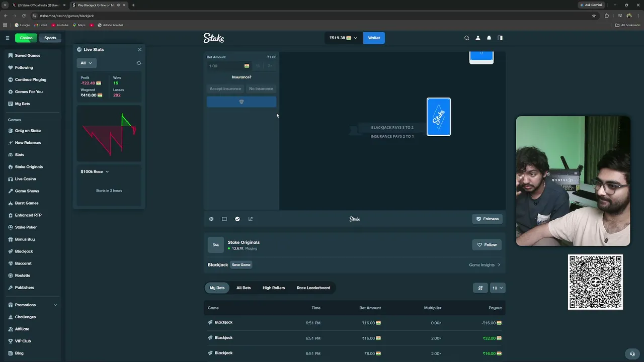
Task: Click the Fairness button
Action: click(488, 219)
